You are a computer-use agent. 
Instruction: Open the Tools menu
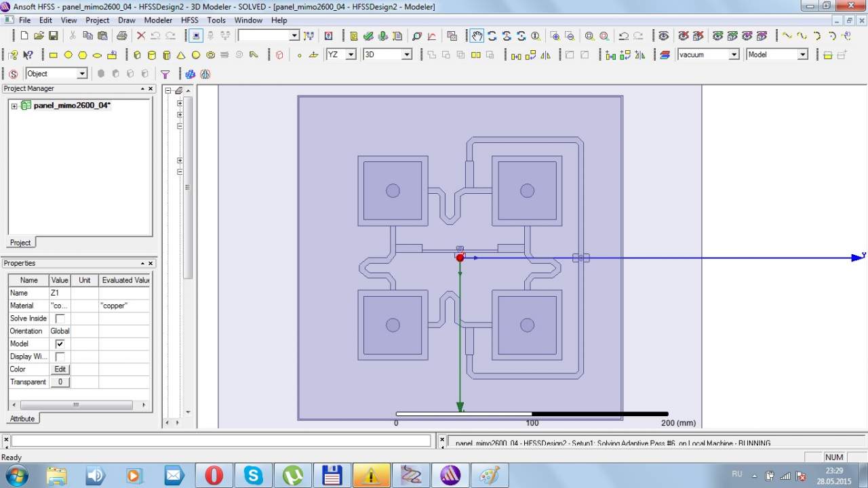click(216, 20)
